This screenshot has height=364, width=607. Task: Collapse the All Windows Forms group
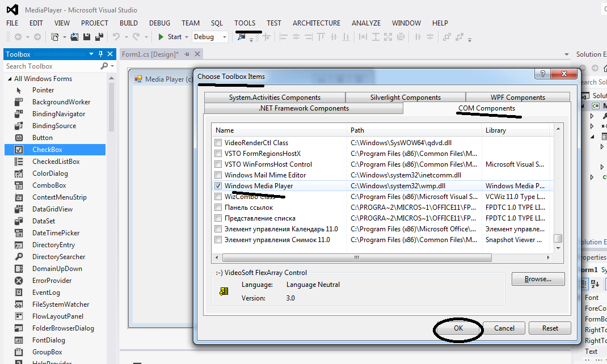click(10, 79)
